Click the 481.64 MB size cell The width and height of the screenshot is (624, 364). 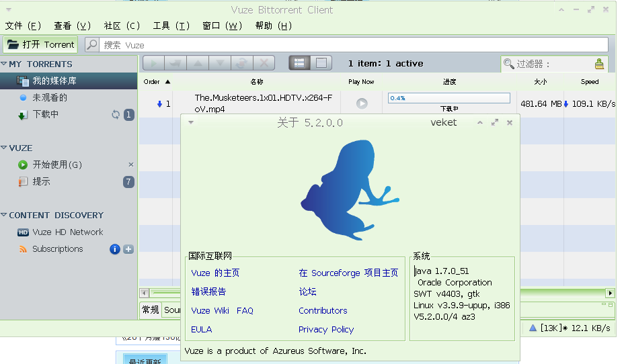click(x=541, y=104)
